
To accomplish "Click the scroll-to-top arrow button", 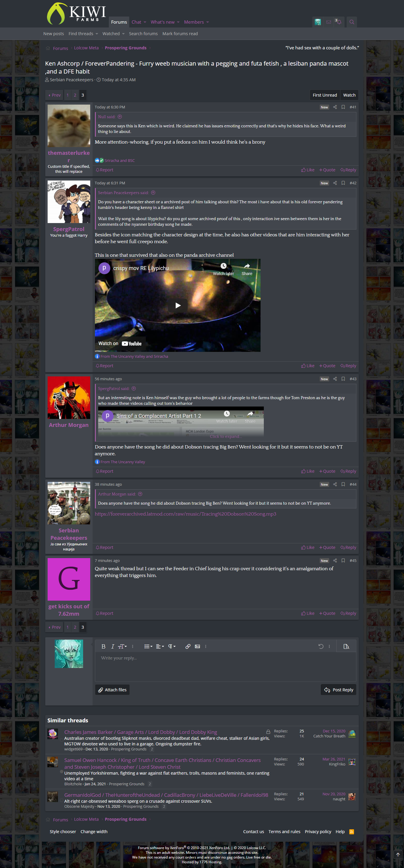I will click(x=398, y=854).
